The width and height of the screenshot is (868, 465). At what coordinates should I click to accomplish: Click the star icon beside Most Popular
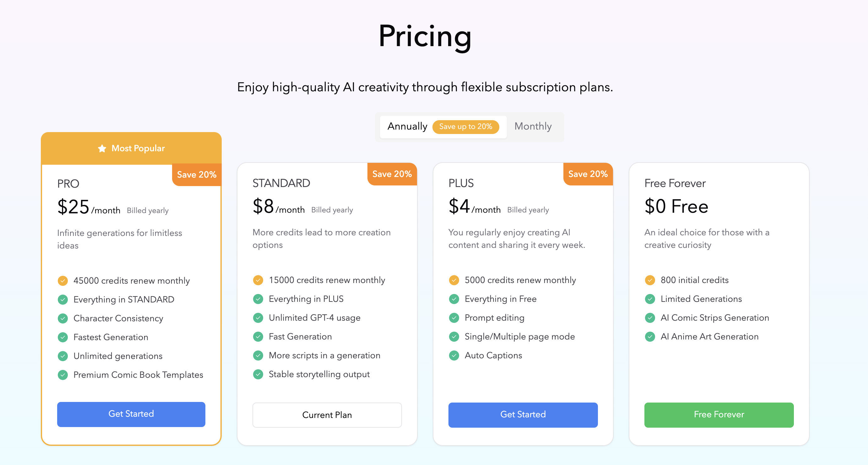click(102, 148)
